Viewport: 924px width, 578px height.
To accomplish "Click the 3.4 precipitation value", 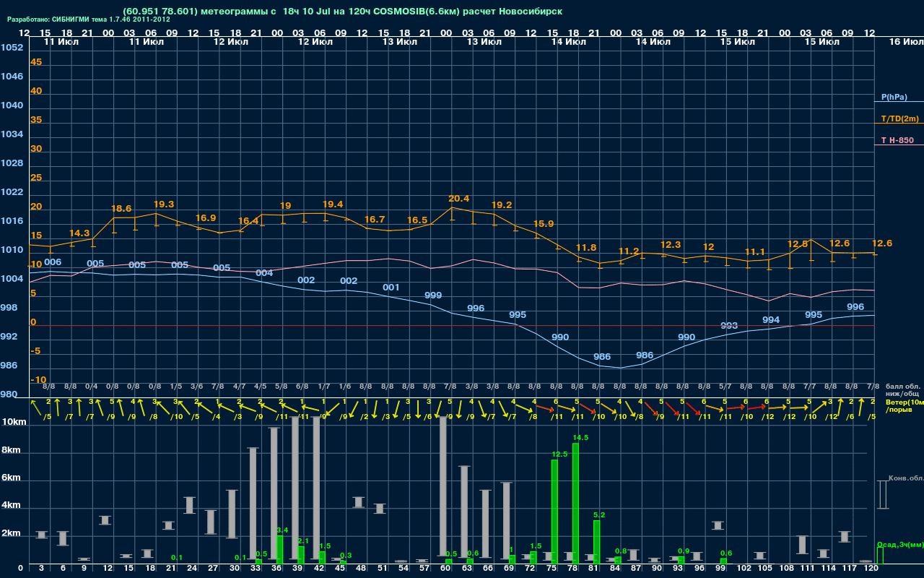I will tap(282, 530).
